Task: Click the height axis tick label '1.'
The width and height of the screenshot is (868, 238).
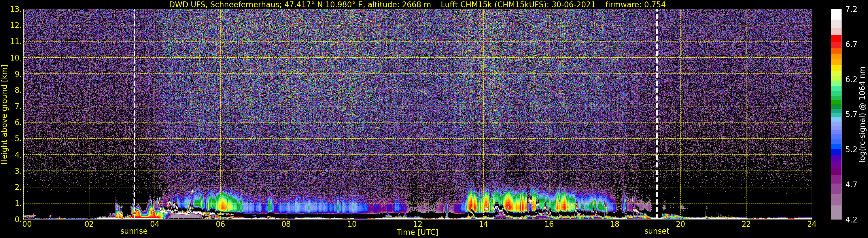Action: click(18, 204)
